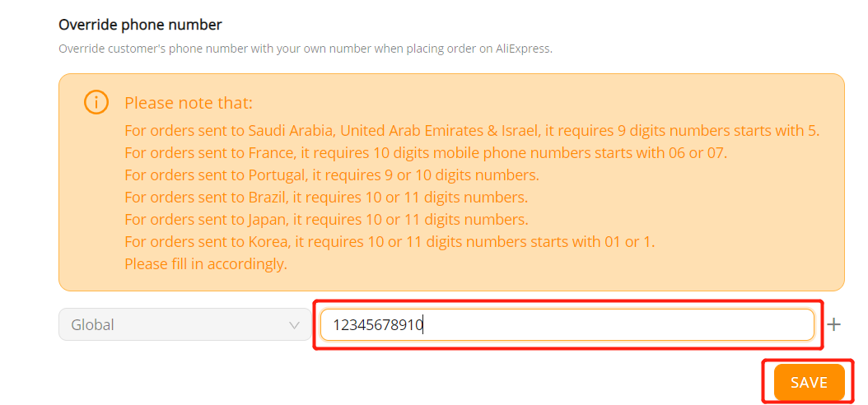The image size is (868, 405).
Task: Click the Saudi Arabia phone rule line
Action: [472, 131]
